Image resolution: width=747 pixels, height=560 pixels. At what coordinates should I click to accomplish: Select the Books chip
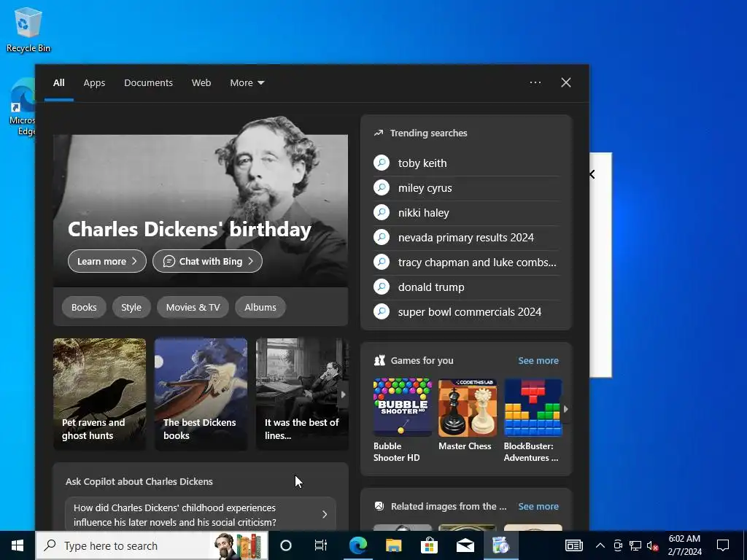[x=84, y=307]
